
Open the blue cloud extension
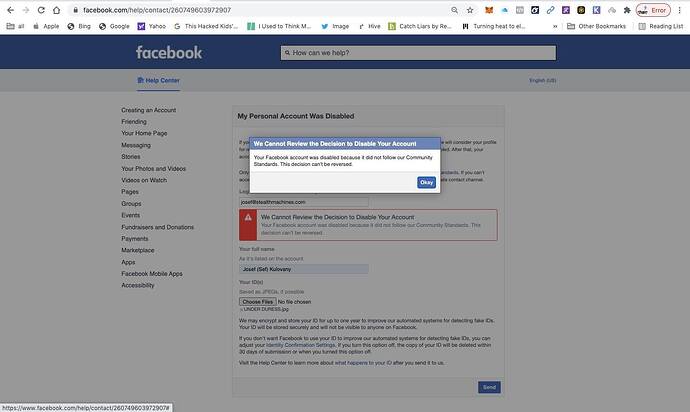504,10
